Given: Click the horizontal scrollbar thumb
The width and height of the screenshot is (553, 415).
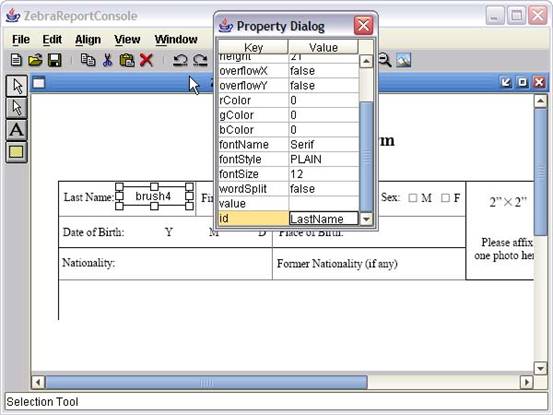Looking at the screenshot, I should (x=206, y=382).
